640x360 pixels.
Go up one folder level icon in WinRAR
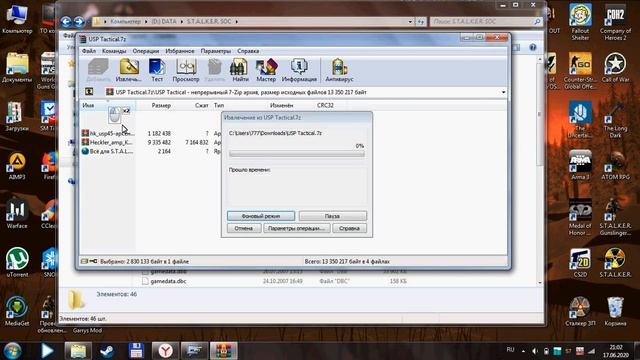coord(89,92)
